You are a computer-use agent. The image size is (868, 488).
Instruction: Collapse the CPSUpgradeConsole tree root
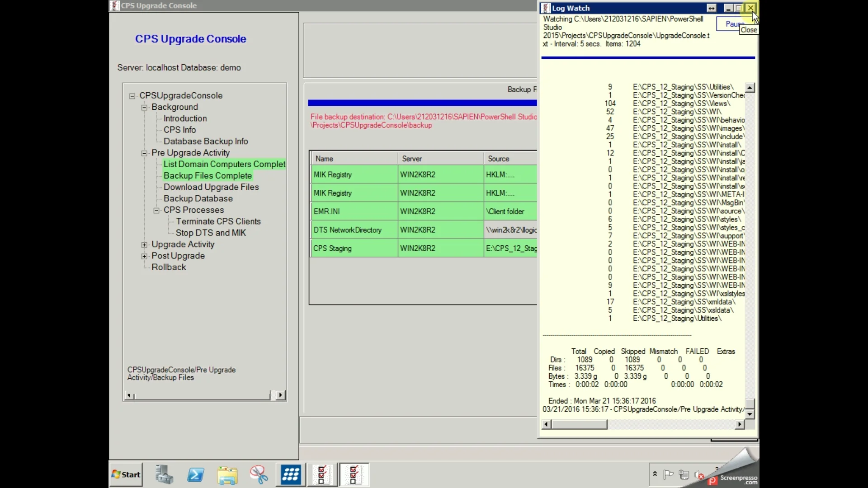(132, 96)
